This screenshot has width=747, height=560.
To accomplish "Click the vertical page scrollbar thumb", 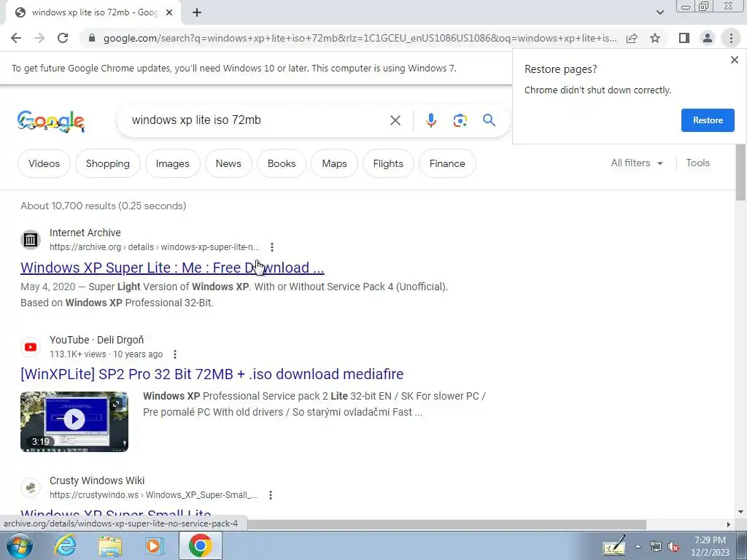I will 741,173.
